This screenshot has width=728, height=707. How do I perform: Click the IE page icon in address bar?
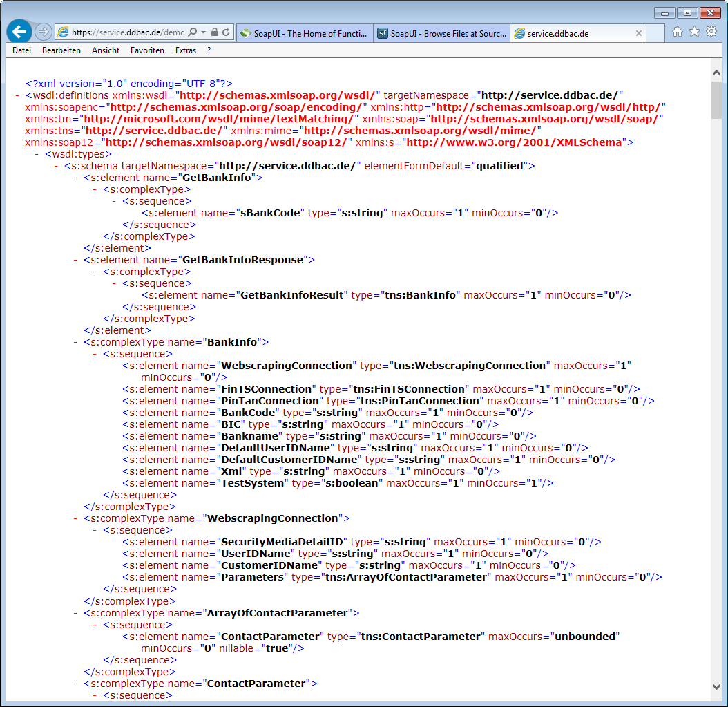tap(63, 32)
